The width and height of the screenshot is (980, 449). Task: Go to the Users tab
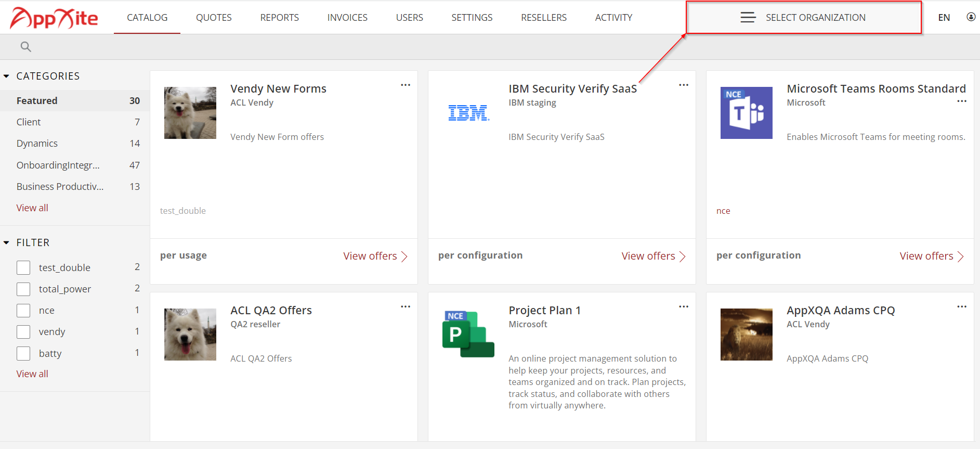coord(410,18)
